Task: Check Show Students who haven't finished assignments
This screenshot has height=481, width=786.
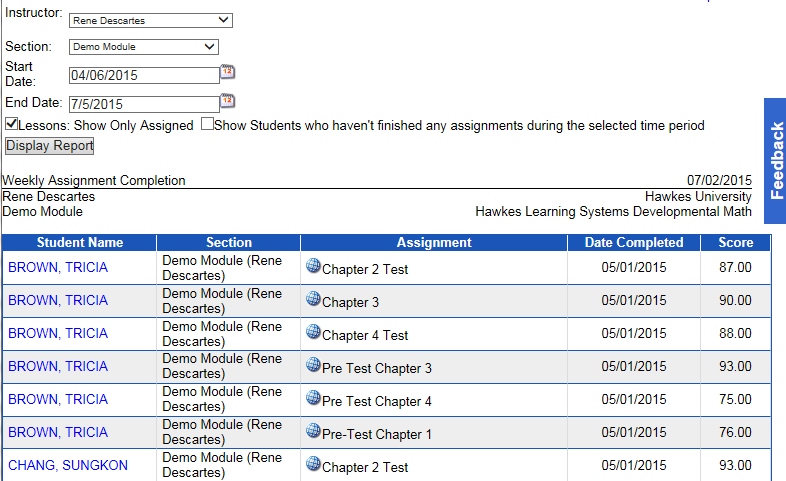Action: (207, 125)
